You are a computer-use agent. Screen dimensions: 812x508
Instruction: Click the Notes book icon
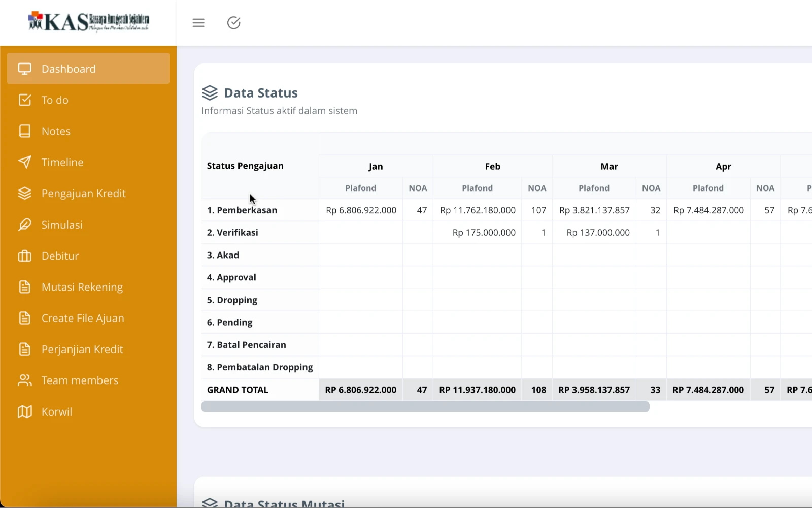click(x=25, y=131)
